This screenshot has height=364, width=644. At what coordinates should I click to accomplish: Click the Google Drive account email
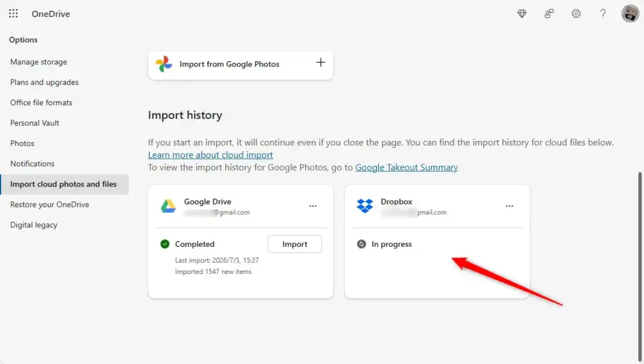tap(217, 212)
